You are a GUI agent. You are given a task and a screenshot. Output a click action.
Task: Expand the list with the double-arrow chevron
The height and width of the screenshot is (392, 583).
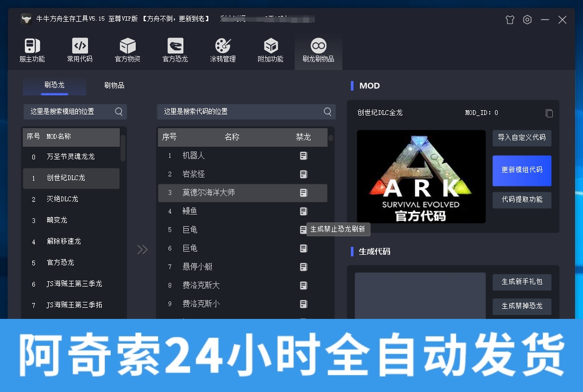pos(142,249)
